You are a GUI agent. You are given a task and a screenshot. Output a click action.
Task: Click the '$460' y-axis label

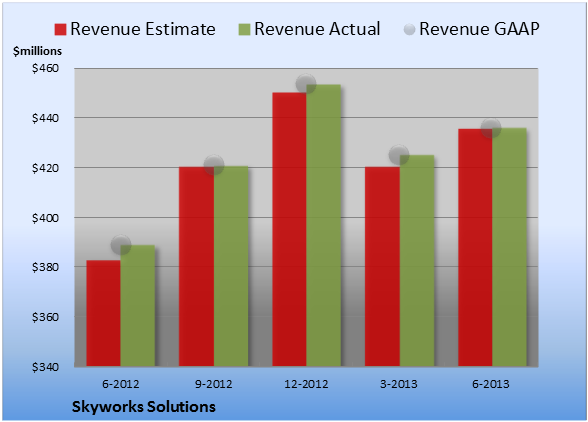point(45,68)
